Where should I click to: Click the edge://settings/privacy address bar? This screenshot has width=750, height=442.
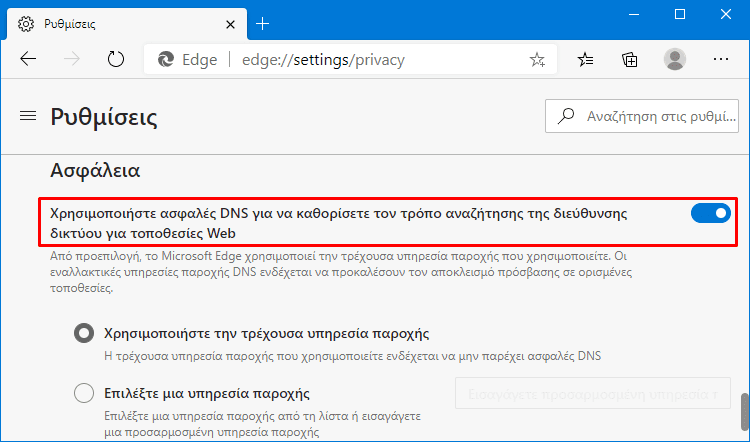pos(351,59)
